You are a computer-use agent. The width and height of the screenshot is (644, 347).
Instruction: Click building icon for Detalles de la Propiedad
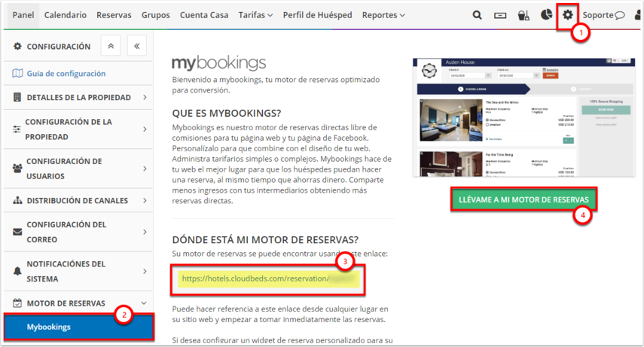point(17,97)
